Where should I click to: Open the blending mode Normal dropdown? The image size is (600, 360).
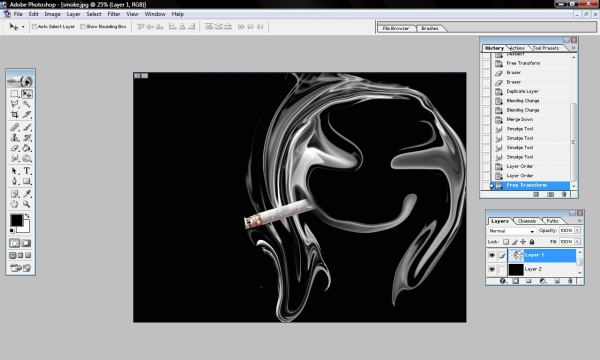point(512,231)
